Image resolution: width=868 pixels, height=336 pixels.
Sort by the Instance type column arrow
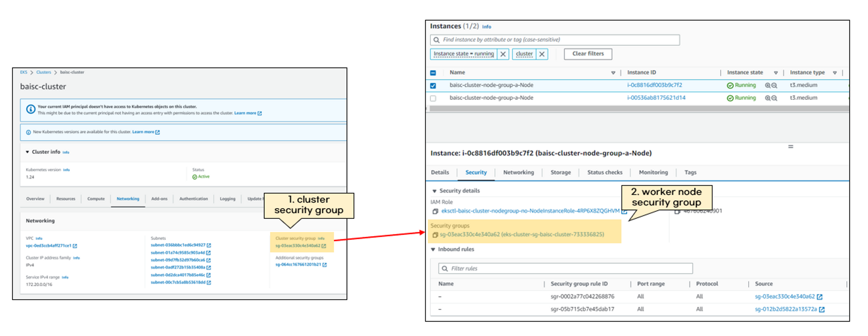click(x=835, y=73)
